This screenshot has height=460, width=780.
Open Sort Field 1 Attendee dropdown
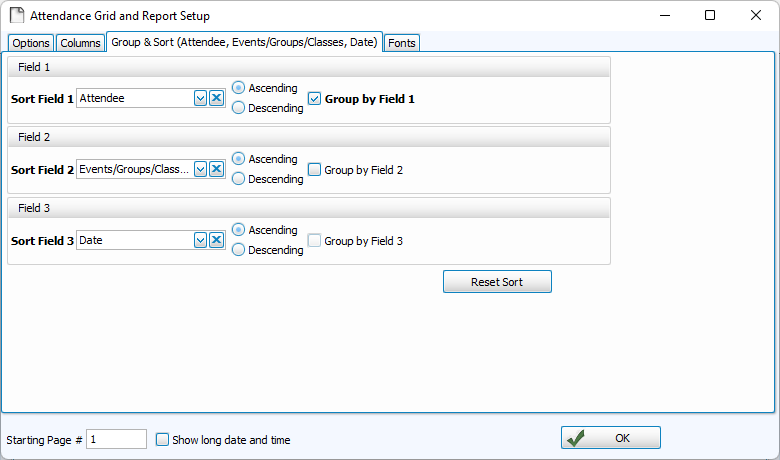200,98
